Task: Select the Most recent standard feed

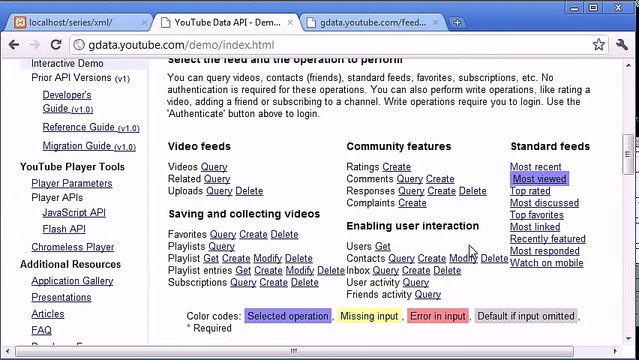Action: coord(535,167)
